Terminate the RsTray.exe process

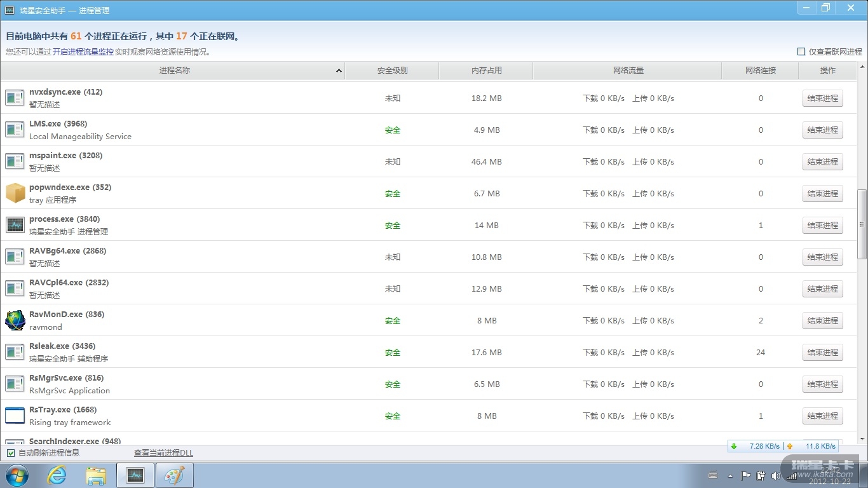click(822, 416)
